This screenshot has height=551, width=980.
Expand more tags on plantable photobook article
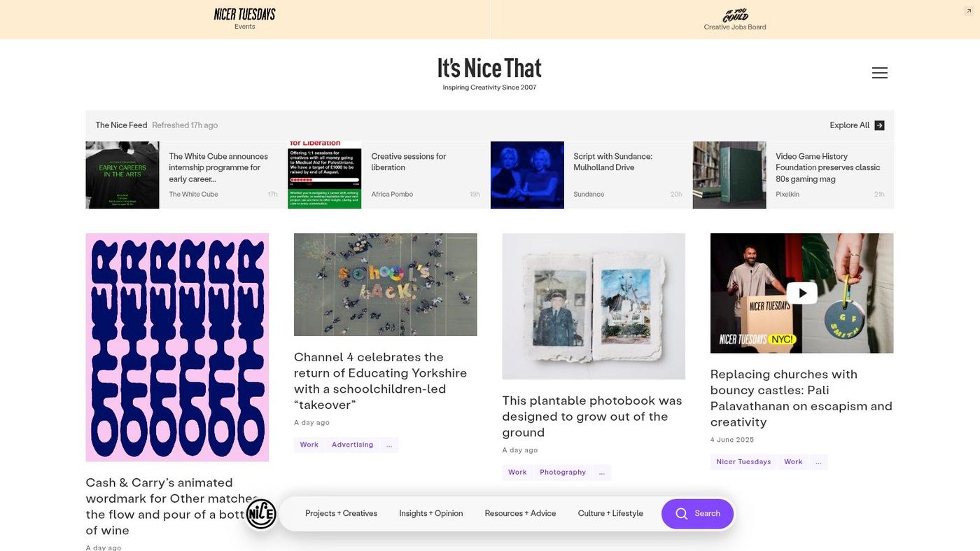(x=601, y=472)
